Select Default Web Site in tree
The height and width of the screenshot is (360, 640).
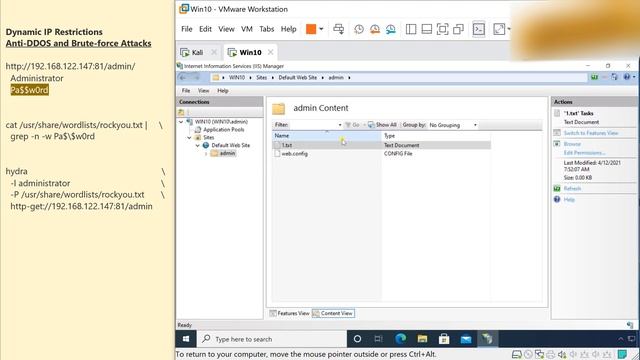230,145
